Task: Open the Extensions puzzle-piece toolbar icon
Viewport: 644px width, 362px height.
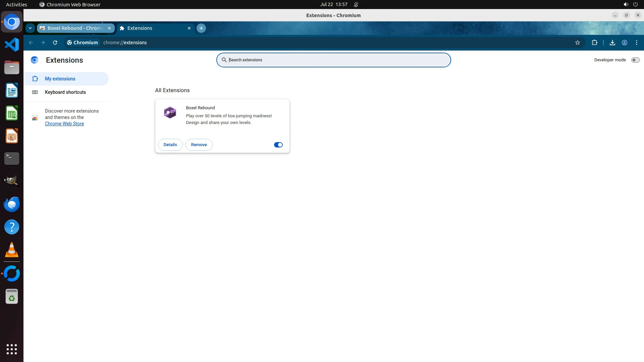Action: click(x=594, y=43)
